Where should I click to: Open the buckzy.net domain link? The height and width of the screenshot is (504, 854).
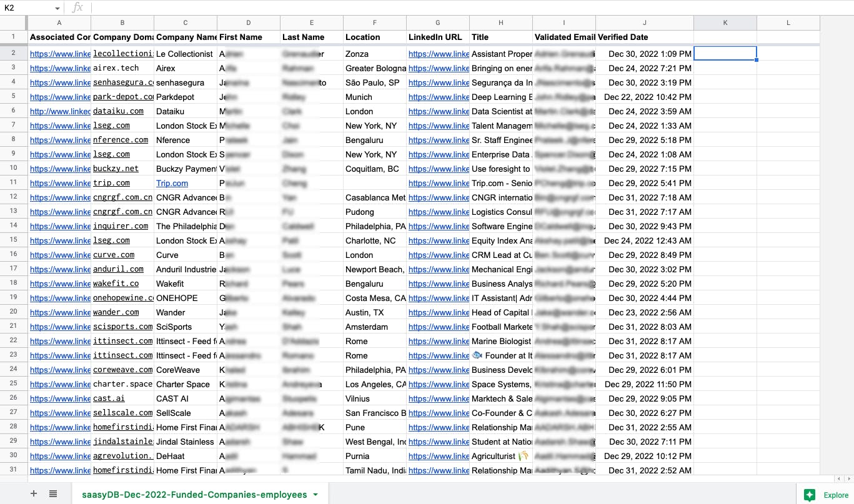[116, 169]
